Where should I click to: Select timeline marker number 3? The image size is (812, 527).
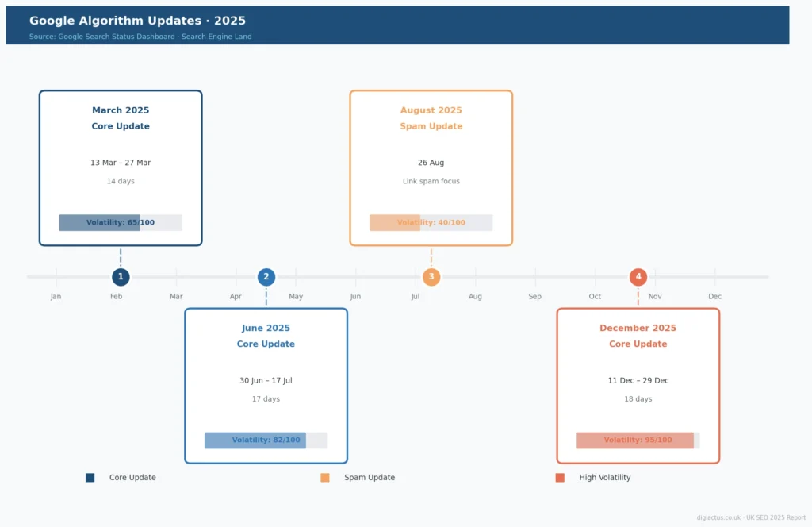point(431,277)
